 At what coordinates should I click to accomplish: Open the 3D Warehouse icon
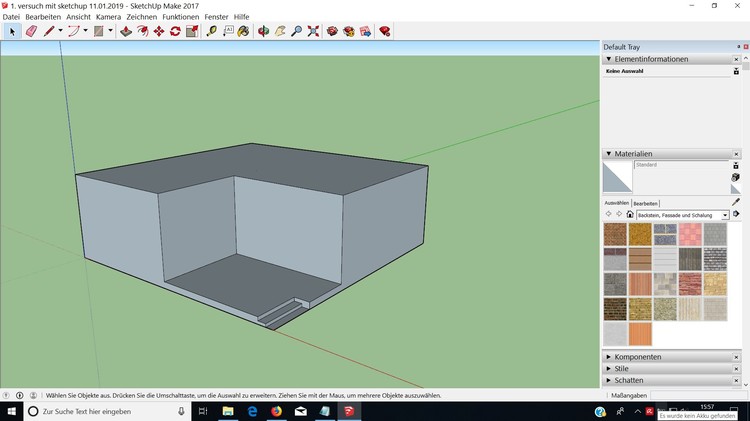[332, 32]
